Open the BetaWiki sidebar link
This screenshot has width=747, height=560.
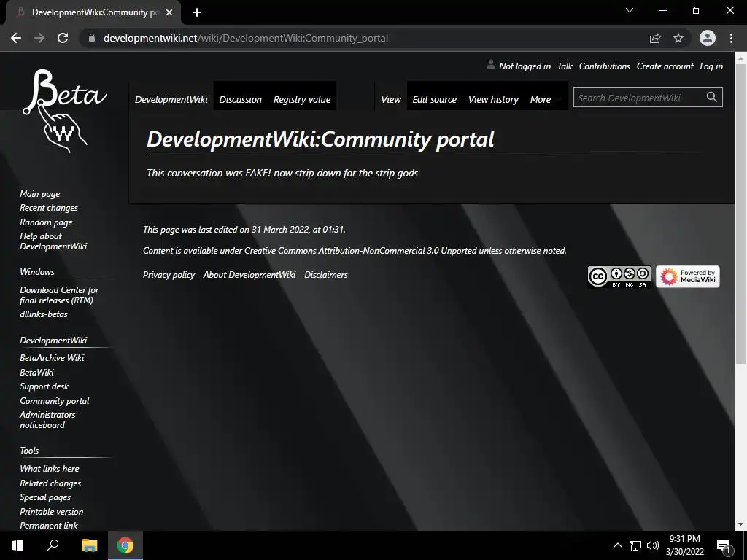tap(36, 373)
